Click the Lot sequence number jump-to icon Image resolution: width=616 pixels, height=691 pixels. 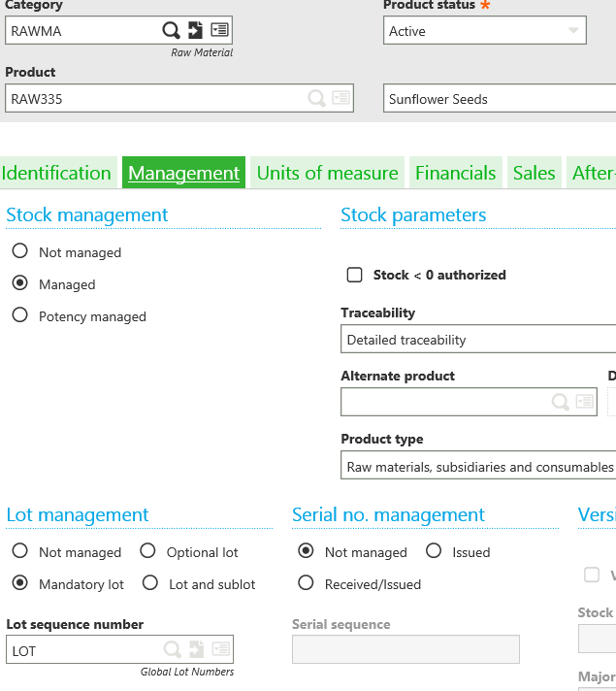[197, 649]
